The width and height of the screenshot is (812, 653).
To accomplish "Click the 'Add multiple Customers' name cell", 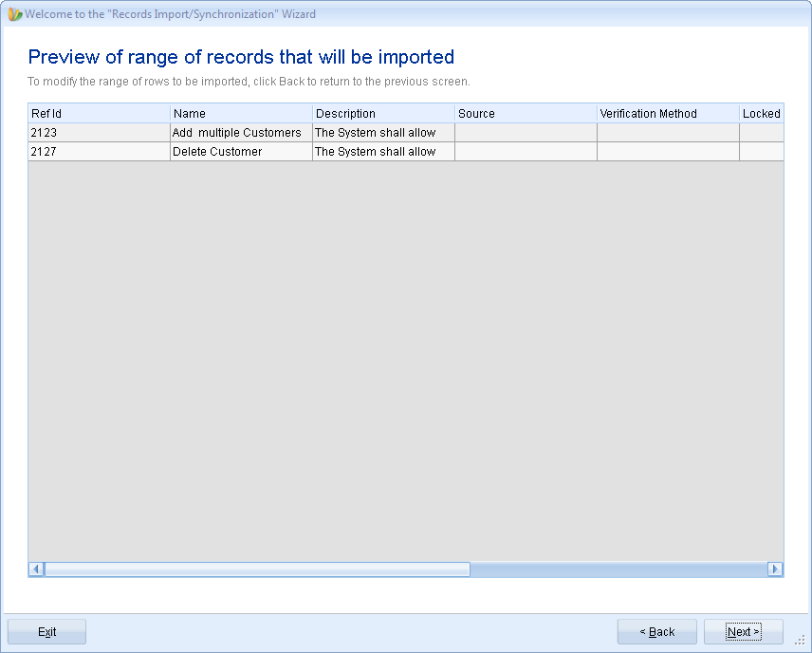I will (x=241, y=133).
